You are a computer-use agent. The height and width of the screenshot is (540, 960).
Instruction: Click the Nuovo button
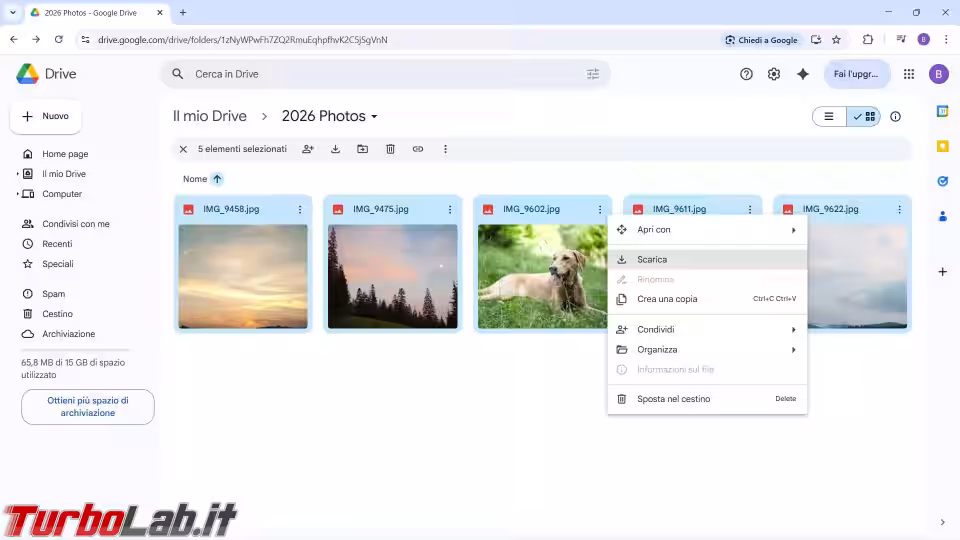coord(46,117)
